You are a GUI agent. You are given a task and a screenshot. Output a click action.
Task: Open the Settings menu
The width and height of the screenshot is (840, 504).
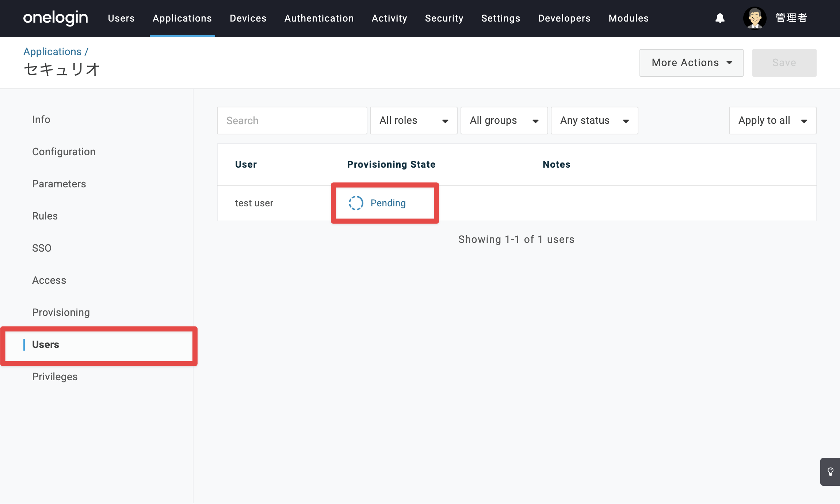pyautogui.click(x=500, y=18)
